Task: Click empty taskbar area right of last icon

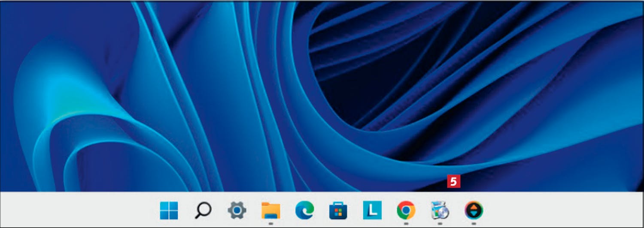Action: [x=558, y=210]
